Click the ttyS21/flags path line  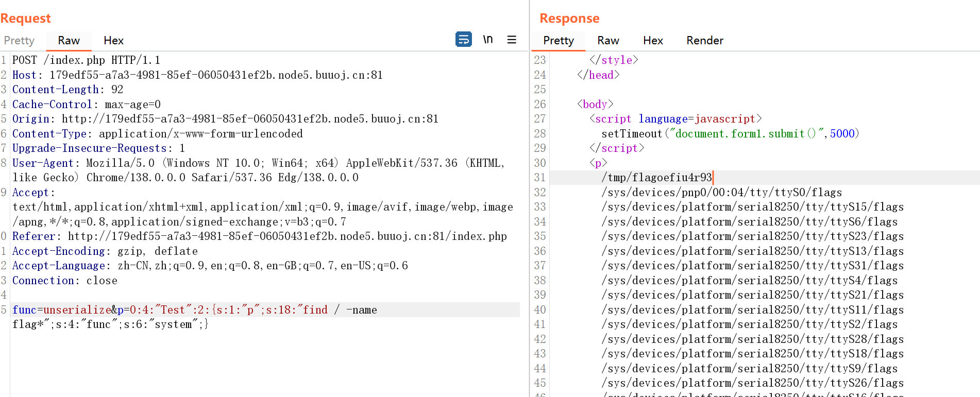752,295
